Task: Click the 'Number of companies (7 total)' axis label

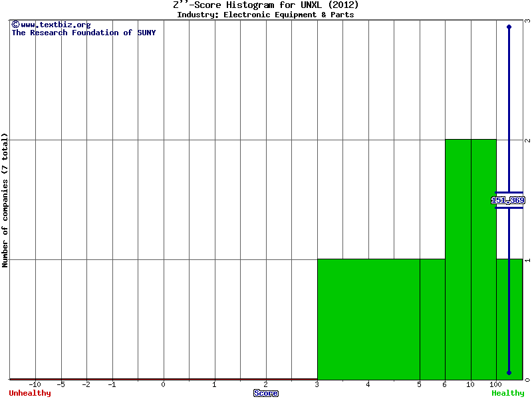Action: click(x=5, y=200)
